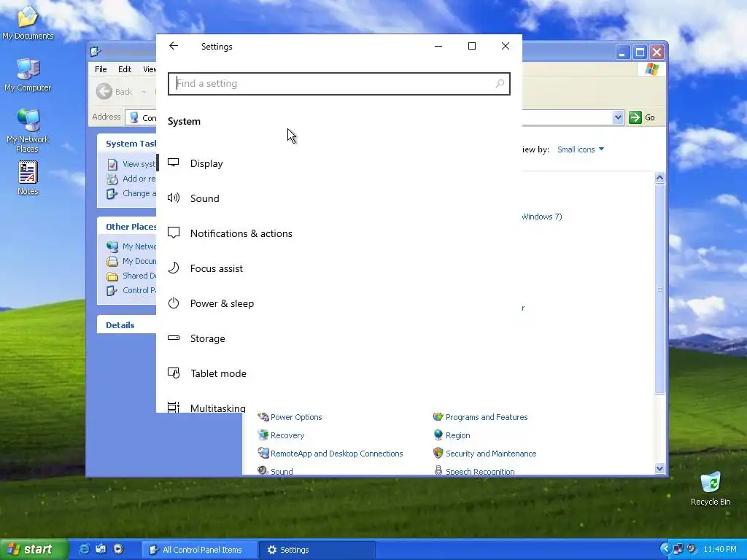The image size is (747, 560).
Task: Open RemoteApp and Desktop Connections
Action: coord(330,454)
